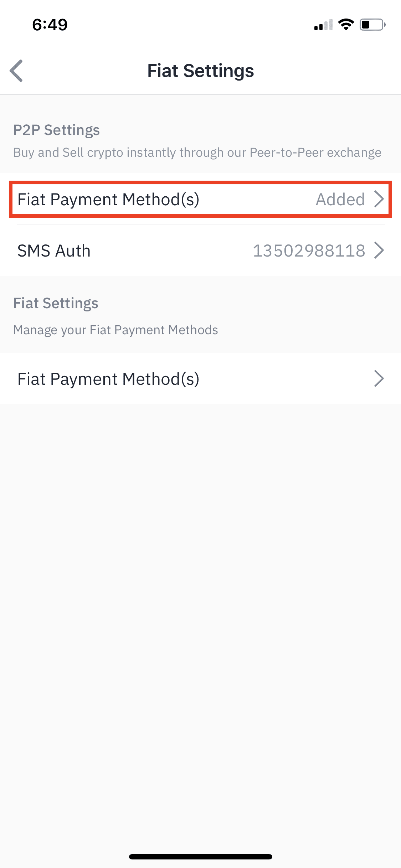This screenshot has height=868, width=401.
Task: Tap the gray Fiat Settings section header
Action: [56, 303]
